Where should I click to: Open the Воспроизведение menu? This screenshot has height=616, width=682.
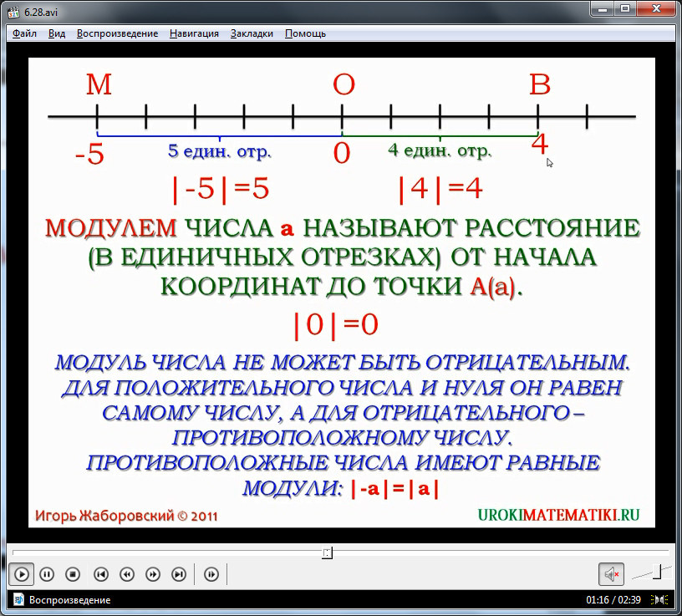click(x=118, y=33)
